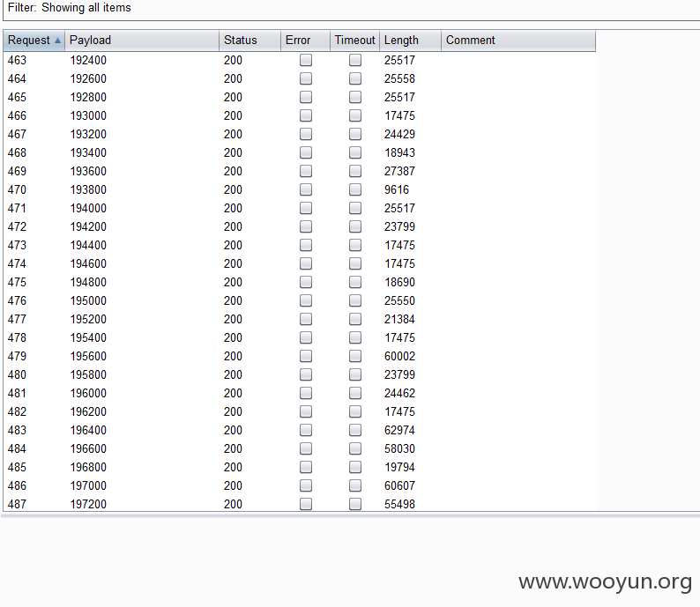
Task: Click the ascending sort arrow on Request
Action: pos(57,41)
